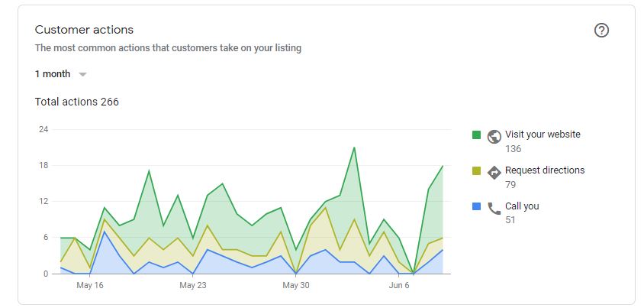Click the May 30 date axis label
The height and width of the screenshot is (308, 644).
click(x=295, y=285)
